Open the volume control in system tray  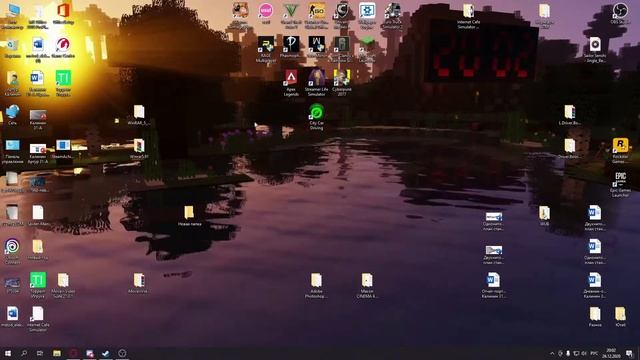pyautogui.click(x=584, y=353)
